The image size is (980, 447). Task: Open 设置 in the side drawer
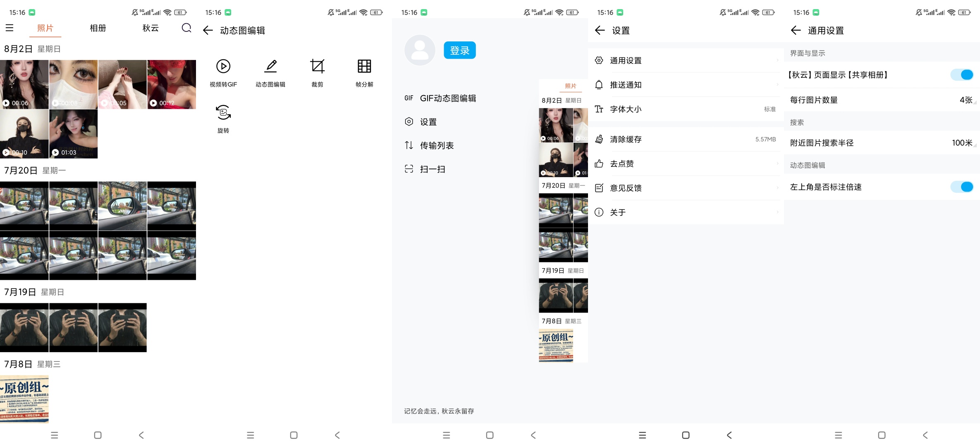(x=421, y=122)
